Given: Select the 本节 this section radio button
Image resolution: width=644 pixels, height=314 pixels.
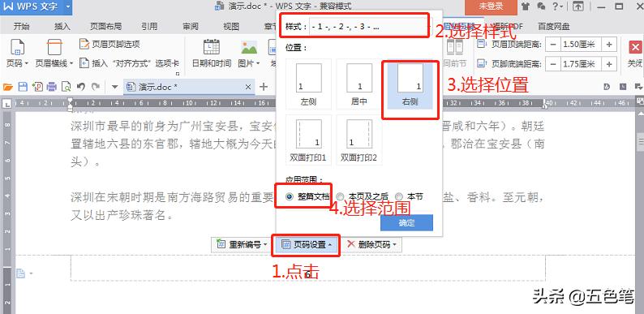Looking at the screenshot, I should (398, 197).
